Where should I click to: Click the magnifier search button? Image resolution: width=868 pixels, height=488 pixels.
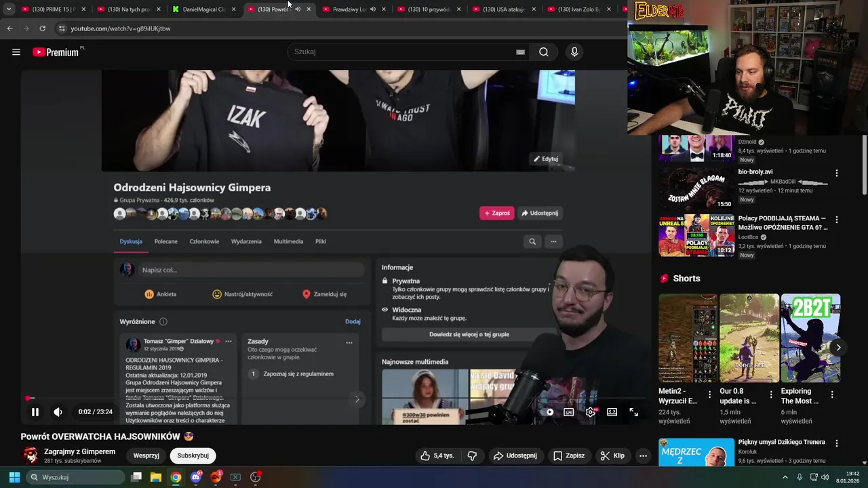pos(544,52)
